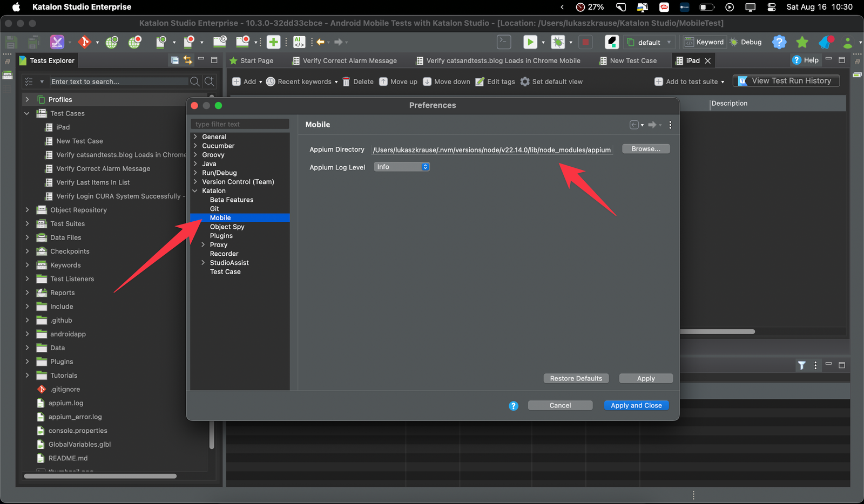This screenshot has width=864, height=504.
Task: Click the advanced search icon in Tests Explorer
Action: pyautogui.click(x=210, y=81)
